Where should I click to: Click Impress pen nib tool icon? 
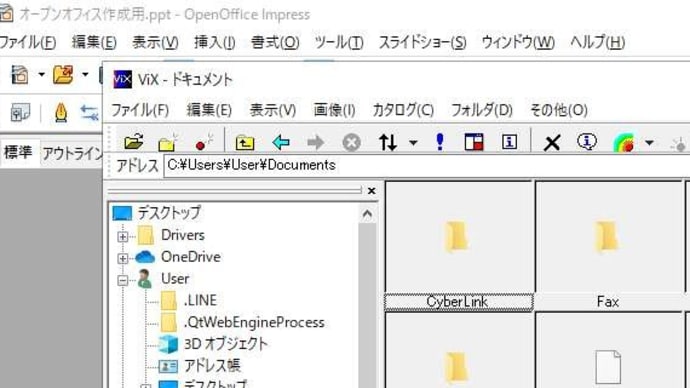click(x=61, y=113)
